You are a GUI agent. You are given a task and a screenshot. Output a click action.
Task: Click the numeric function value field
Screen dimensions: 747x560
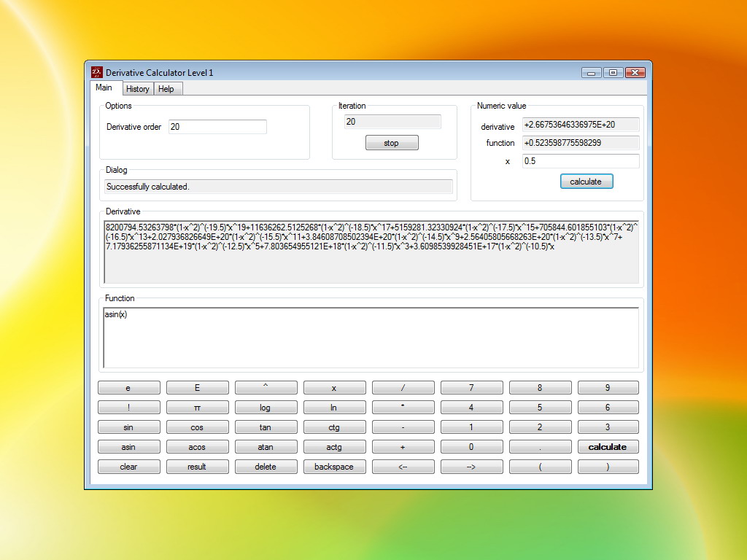point(580,143)
